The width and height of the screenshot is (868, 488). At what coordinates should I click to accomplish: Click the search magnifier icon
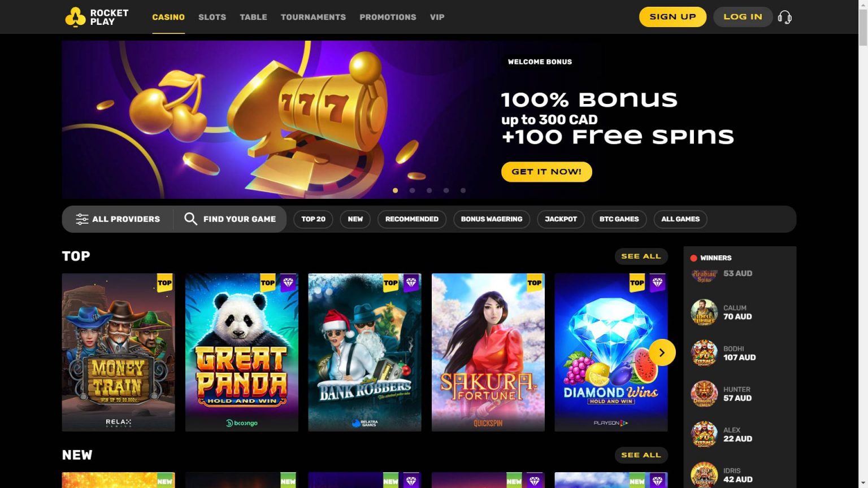pyautogui.click(x=191, y=219)
